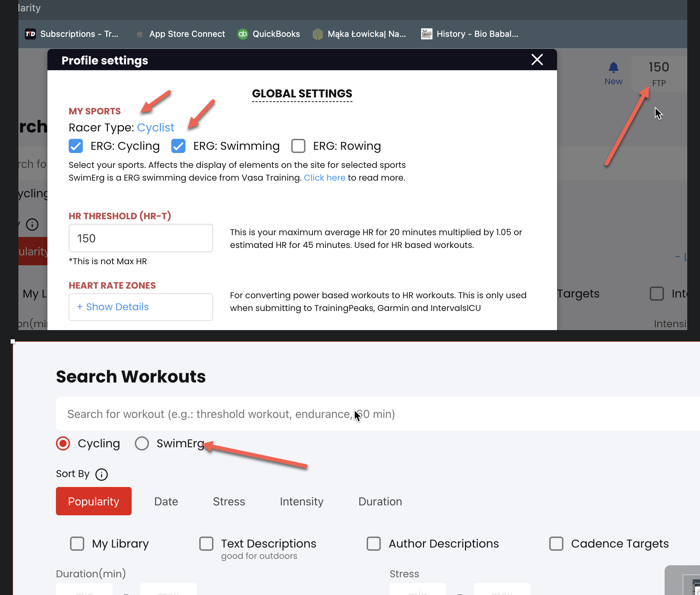Viewport: 700px width, 595px height.
Task: Close the Profile settings dialog
Action: [537, 60]
